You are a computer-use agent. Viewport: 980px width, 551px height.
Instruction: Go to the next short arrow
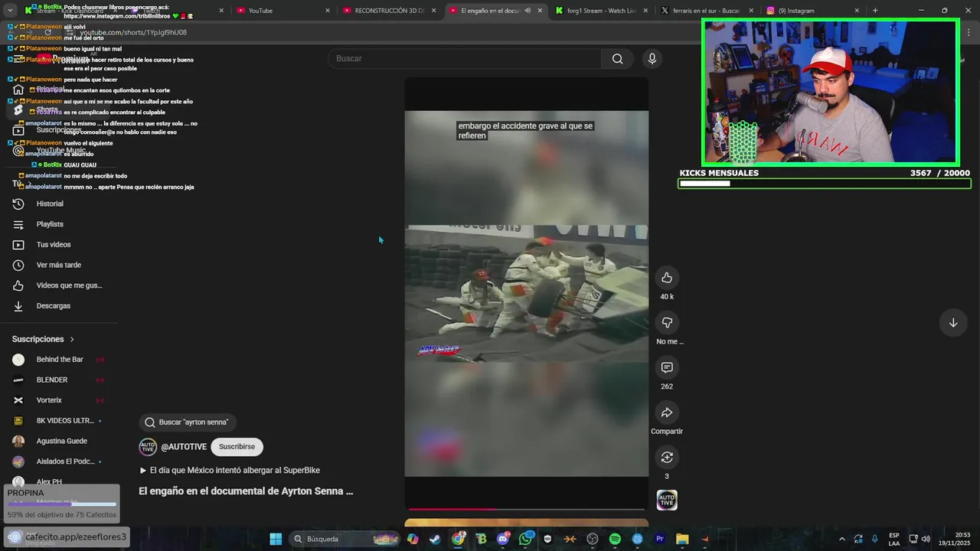pyautogui.click(x=953, y=323)
